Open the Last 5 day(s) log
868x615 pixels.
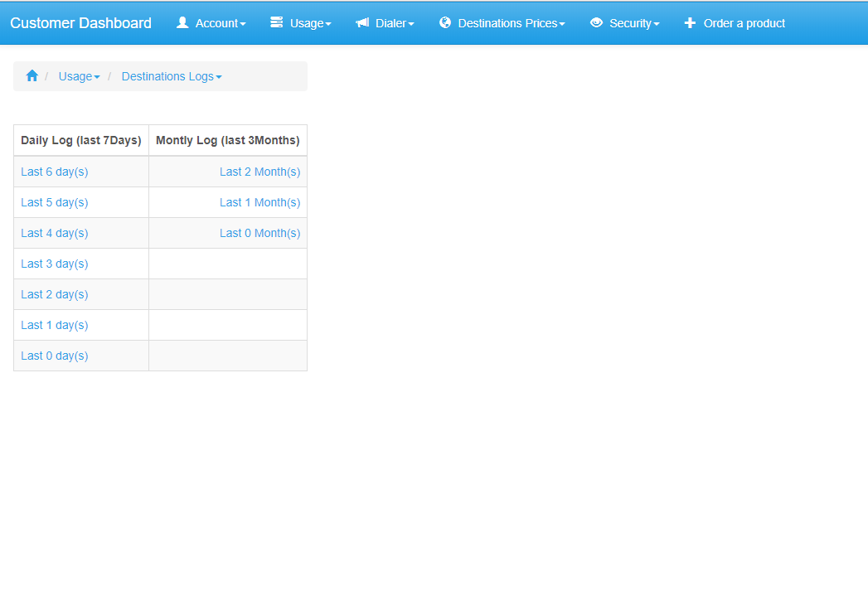(x=54, y=202)
